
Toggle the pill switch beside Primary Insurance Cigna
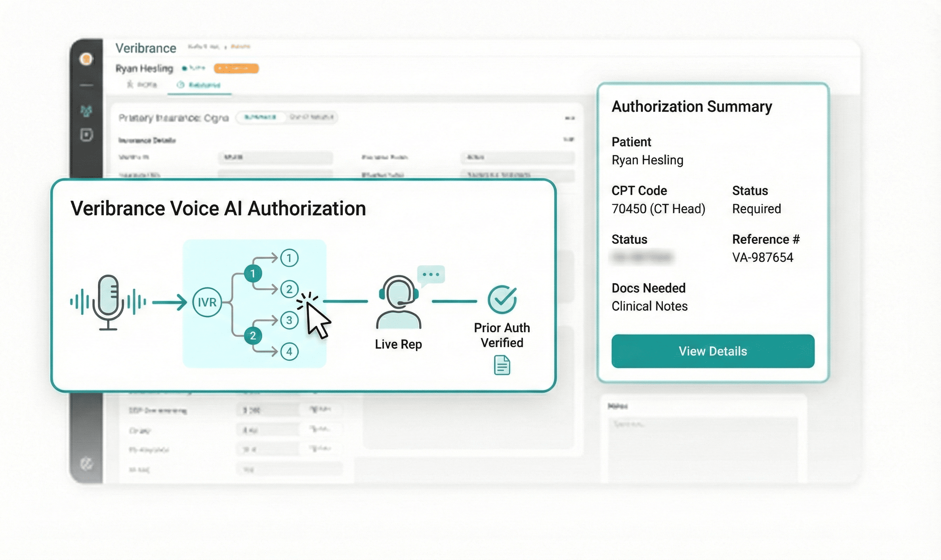pyautogui.click(x=286, y=117)
